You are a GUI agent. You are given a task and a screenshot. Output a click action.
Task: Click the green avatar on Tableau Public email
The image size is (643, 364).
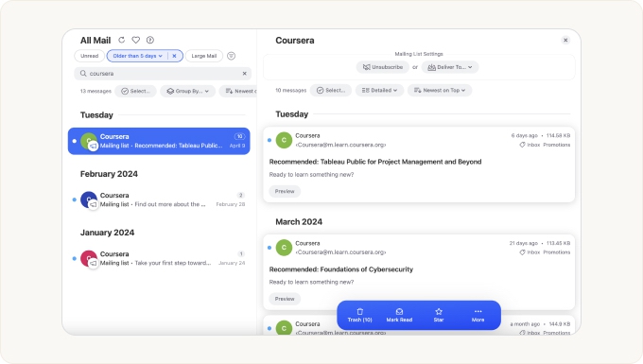(284, 140)
